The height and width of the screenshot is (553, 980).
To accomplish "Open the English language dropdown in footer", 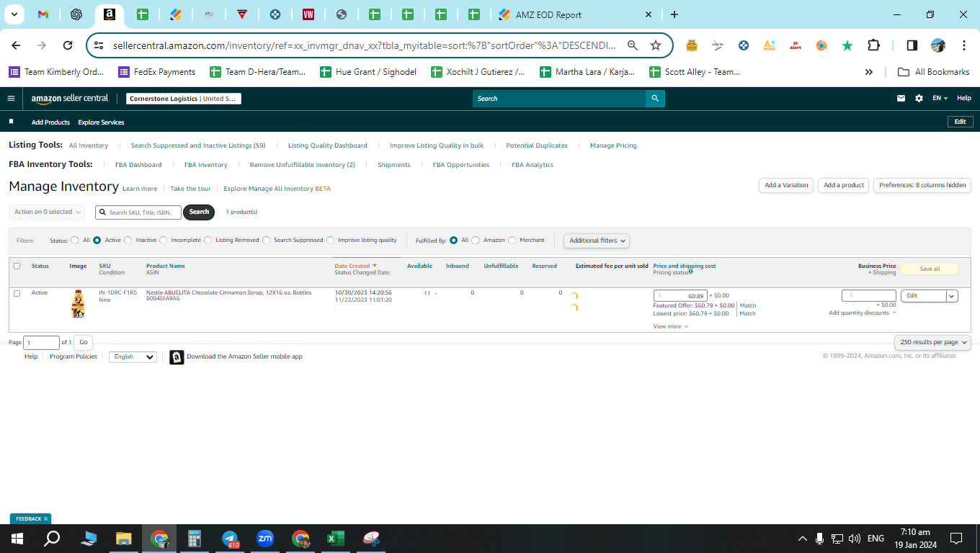I will pyautogui.click(x=133, y=357).
